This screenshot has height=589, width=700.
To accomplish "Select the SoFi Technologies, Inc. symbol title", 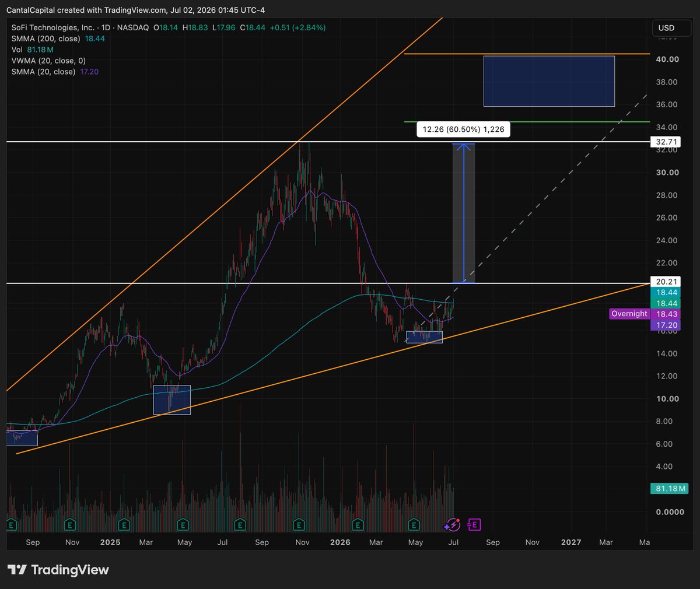I will pos(52,27).
